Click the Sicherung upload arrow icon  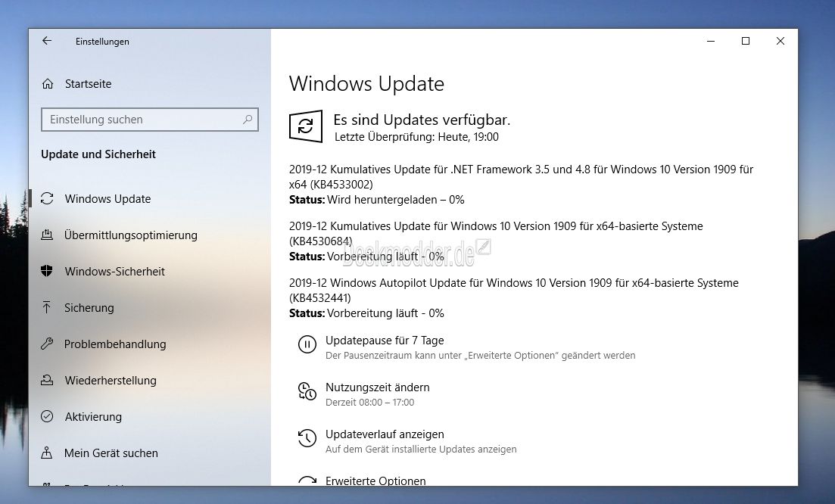[x=47, y=307]
